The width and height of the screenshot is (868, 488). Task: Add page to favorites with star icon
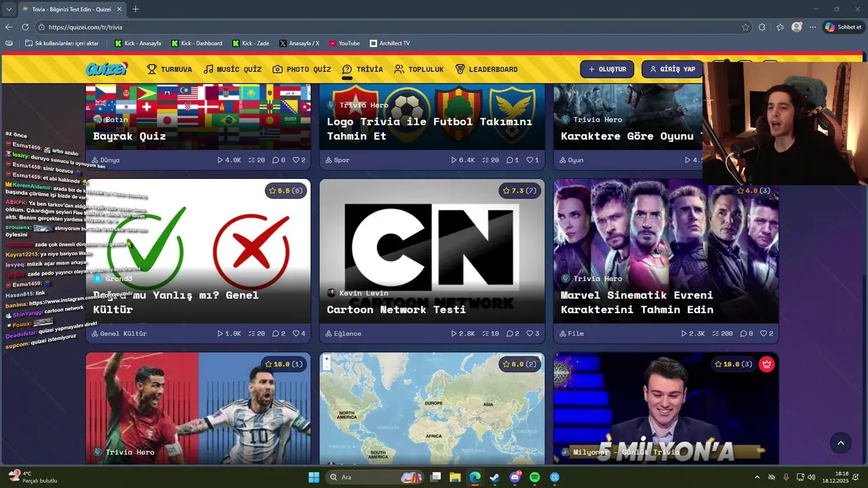[745, 27]
